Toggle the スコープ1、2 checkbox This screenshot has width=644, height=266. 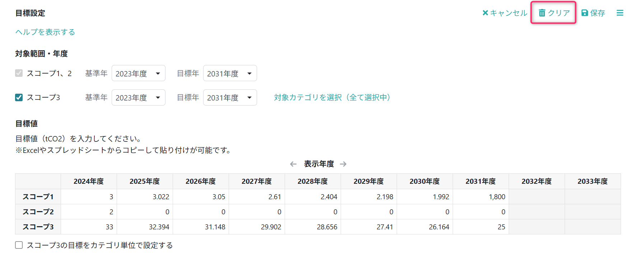tap(19, 73)
